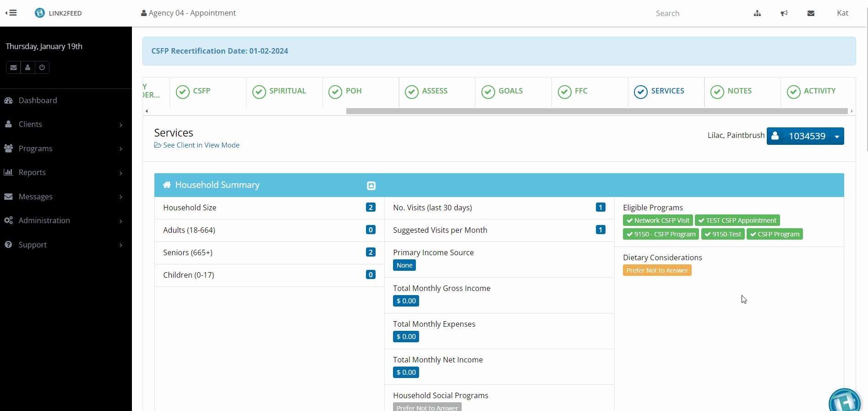
Task: Click the power icon under the date
Action: (x=42, y=67)
